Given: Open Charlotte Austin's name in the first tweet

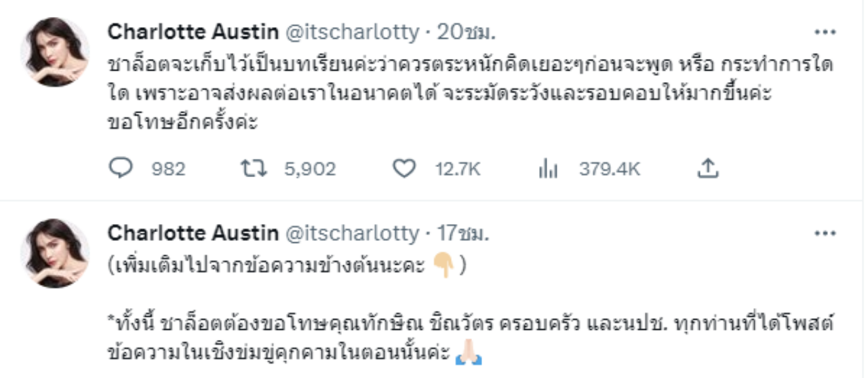Looking at the screenshot, I should pyautogui.click(x=193, y=32).
